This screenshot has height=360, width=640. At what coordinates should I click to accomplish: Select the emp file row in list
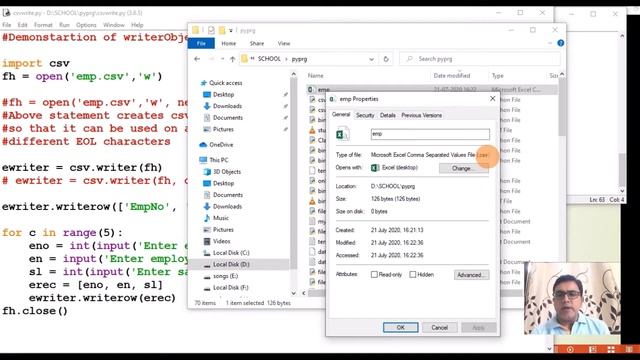(432, 89)
